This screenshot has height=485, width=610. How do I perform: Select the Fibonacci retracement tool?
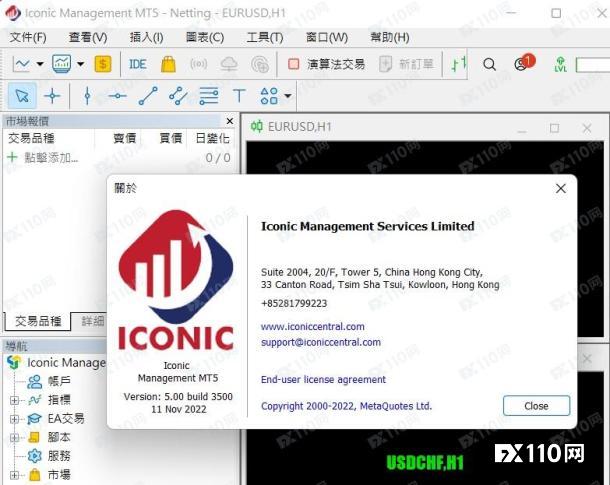tap(209, 96)
